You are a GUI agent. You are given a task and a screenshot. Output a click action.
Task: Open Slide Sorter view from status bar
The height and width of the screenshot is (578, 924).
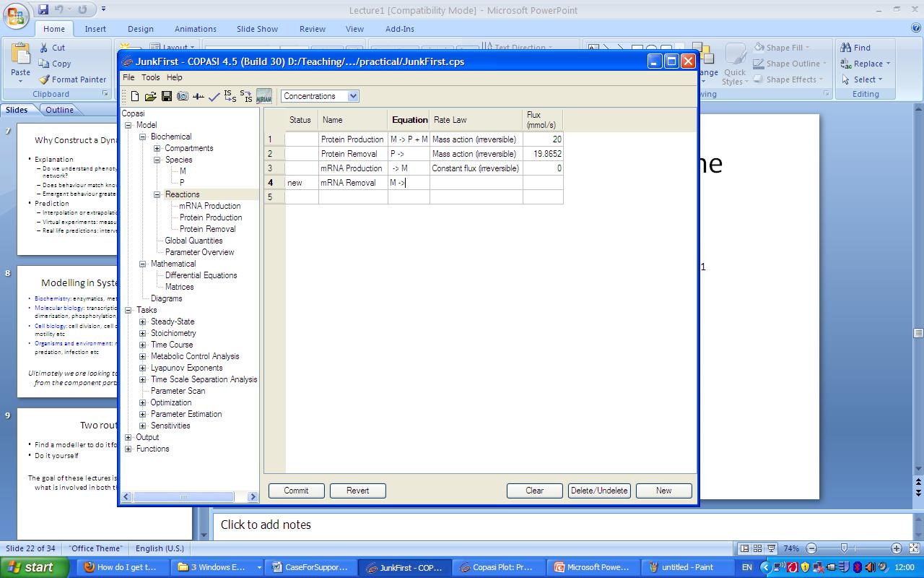pyautogui.click(x=757, y=548)
